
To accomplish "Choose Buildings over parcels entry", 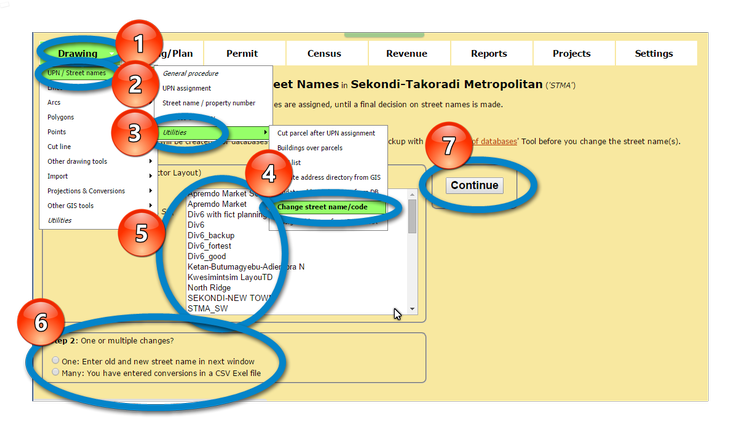I will (x=310, y=148).
